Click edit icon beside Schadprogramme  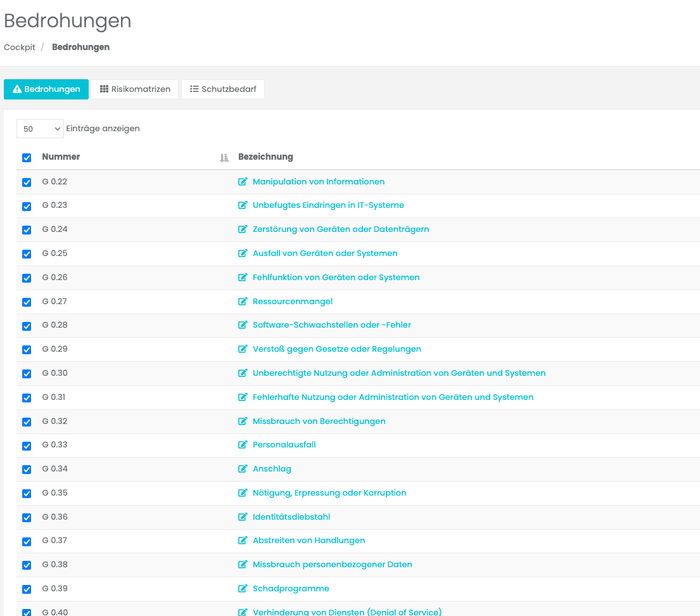click(243, 588)
